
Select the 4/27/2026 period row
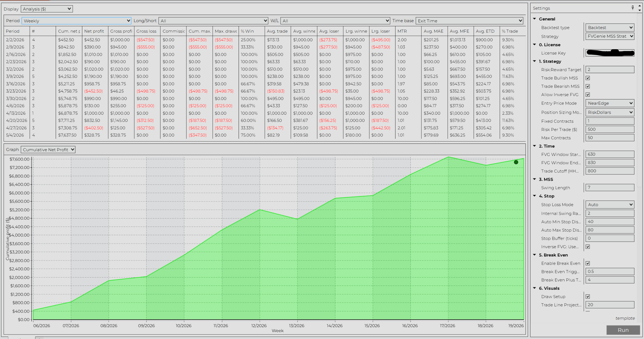click(264, 128)
